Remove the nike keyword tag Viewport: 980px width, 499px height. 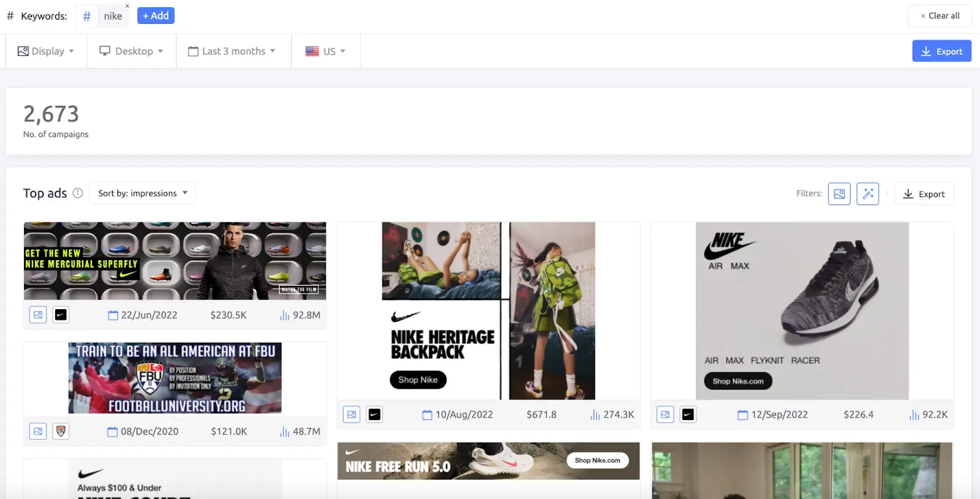click(x=127, y=6)
